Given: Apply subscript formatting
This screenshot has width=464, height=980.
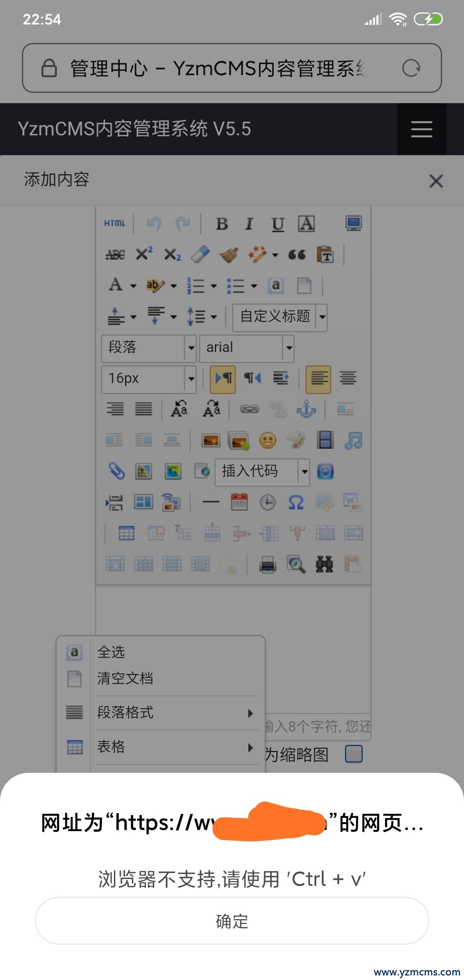Looking at the screenshot, I should [172, 254].
